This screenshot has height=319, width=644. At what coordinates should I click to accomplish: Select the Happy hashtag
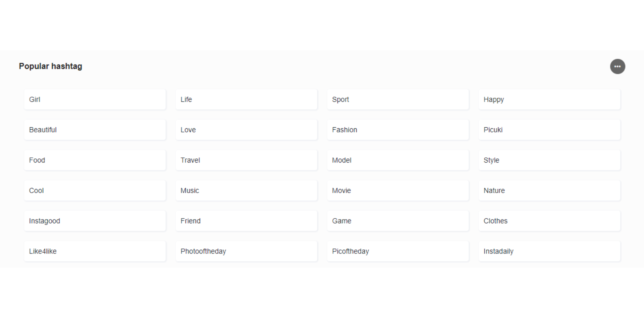point(549,99)
